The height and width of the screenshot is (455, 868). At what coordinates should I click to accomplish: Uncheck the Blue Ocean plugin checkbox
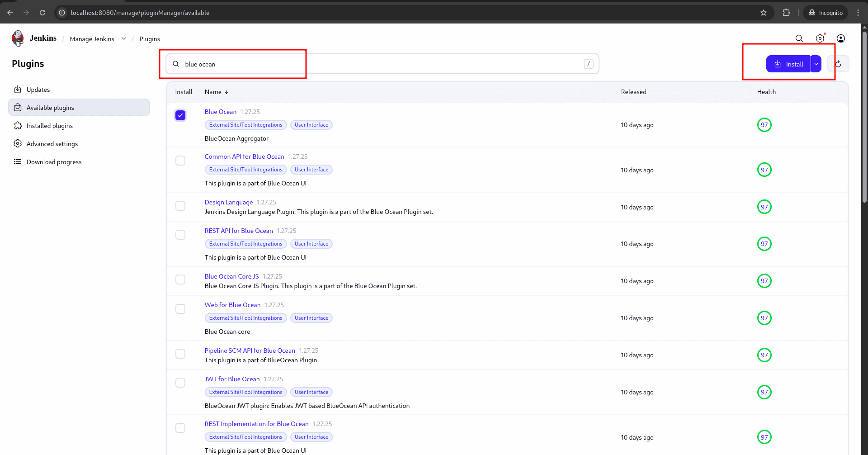180,115
